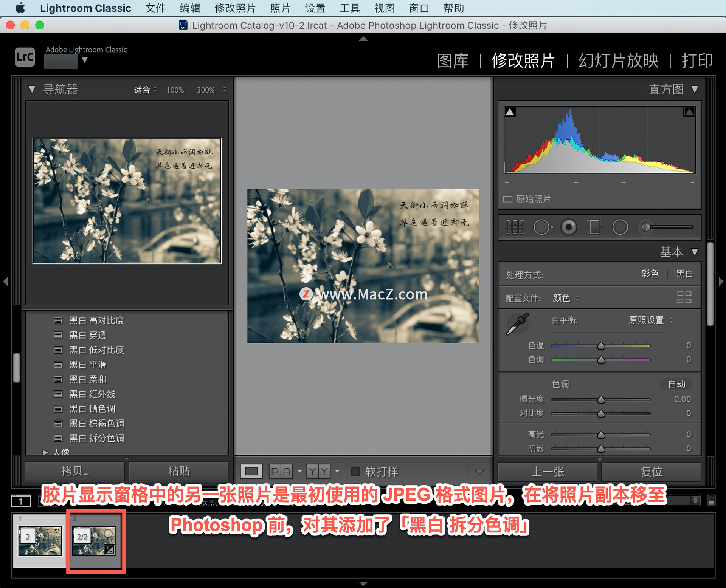Click the Before/After Y|Y view icon

pyautogui.click(x=318, y=472)
